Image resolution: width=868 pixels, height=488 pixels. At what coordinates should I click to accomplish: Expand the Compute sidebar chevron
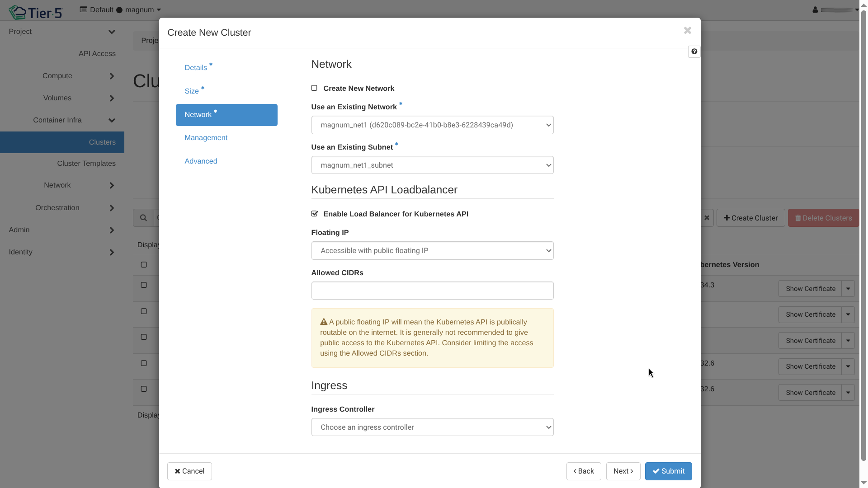[112, 76]
